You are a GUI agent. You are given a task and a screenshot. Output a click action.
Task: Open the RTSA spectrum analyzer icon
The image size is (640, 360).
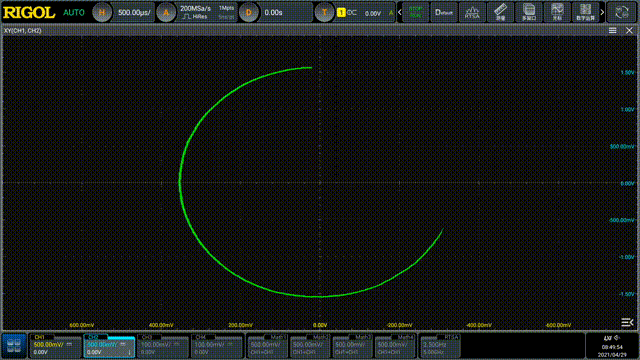click(x=472, y=12)
